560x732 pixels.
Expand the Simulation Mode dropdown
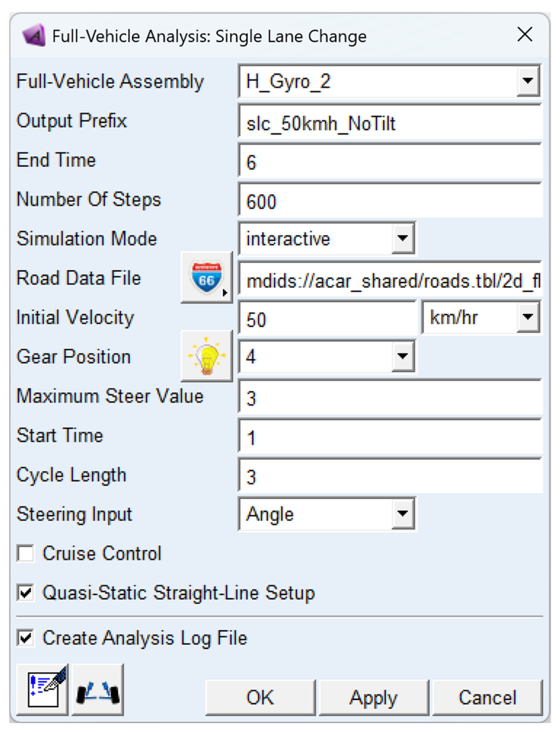(x=403, y=238)
